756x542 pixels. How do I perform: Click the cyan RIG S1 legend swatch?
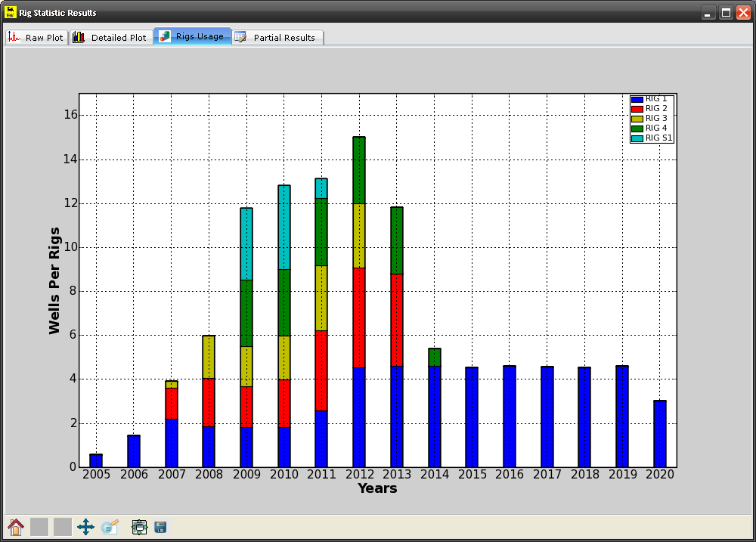(x=637, y=138)
